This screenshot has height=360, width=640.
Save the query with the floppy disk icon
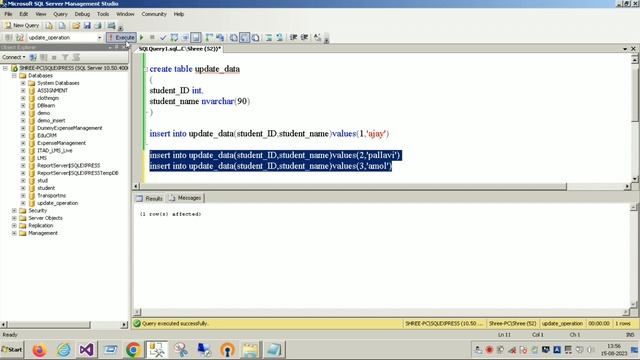pos(87,25)
